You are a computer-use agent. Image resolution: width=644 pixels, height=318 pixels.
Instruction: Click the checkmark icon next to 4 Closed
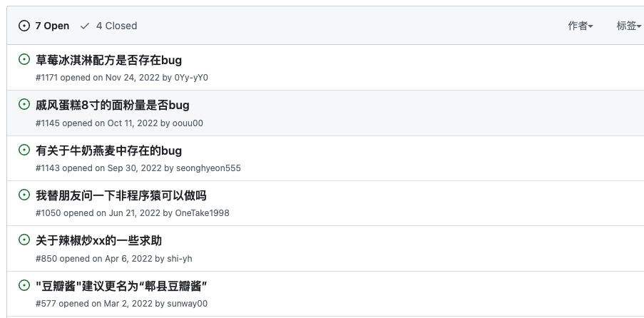point(86,26)
